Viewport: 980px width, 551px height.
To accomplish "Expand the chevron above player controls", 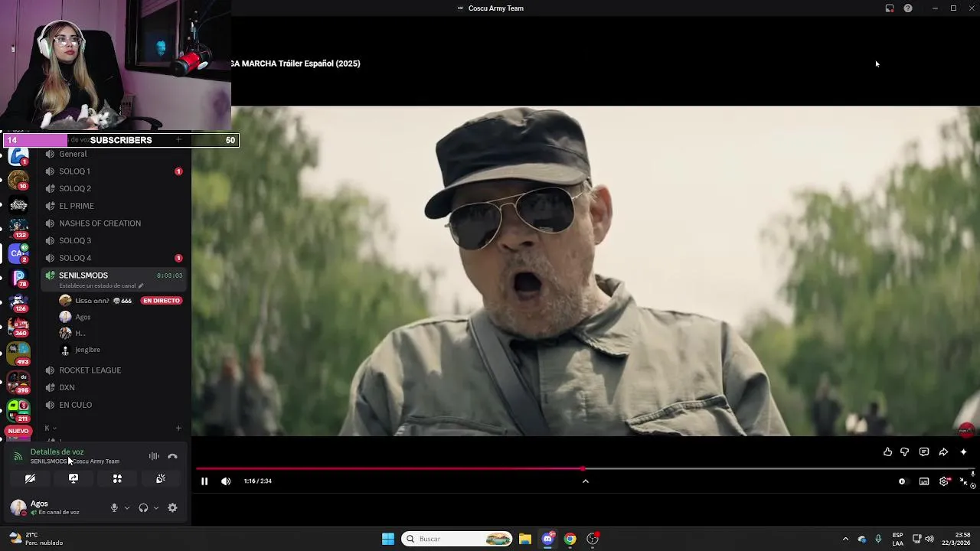I will pos(586,481).
